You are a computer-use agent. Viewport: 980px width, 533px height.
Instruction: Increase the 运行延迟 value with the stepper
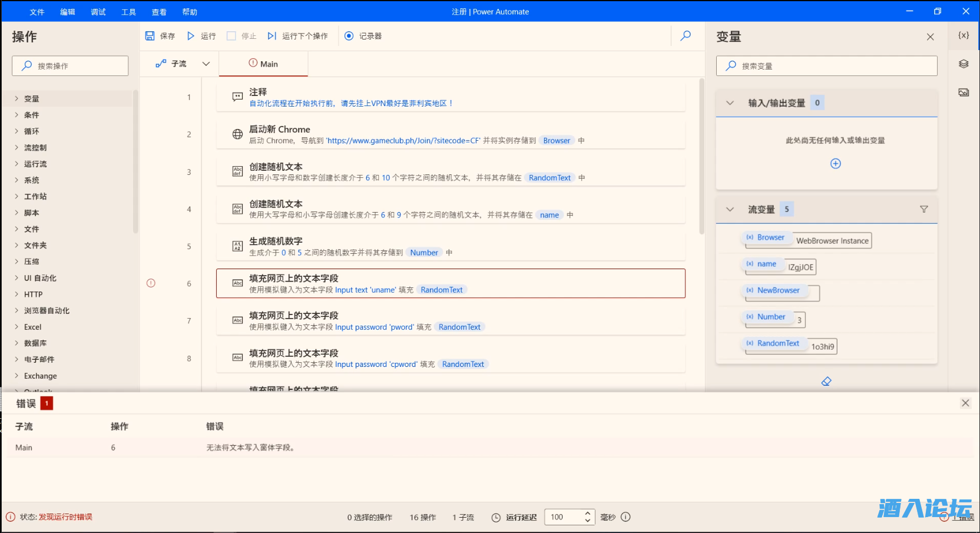[x=587, y=513]
